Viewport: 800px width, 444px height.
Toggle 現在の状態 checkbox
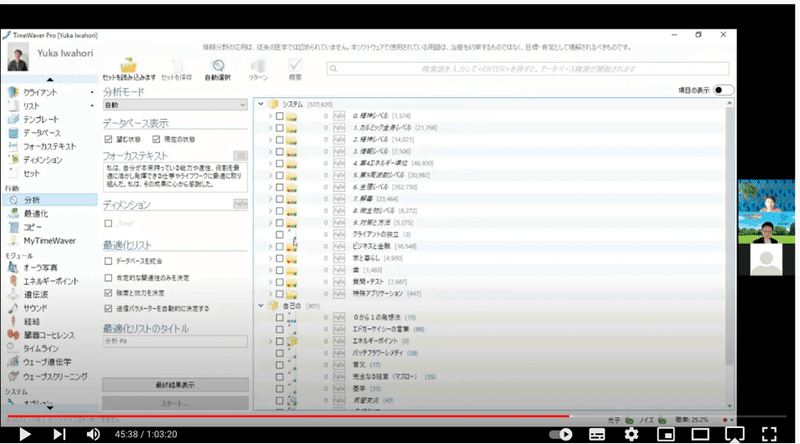click(x=156, y=139)
